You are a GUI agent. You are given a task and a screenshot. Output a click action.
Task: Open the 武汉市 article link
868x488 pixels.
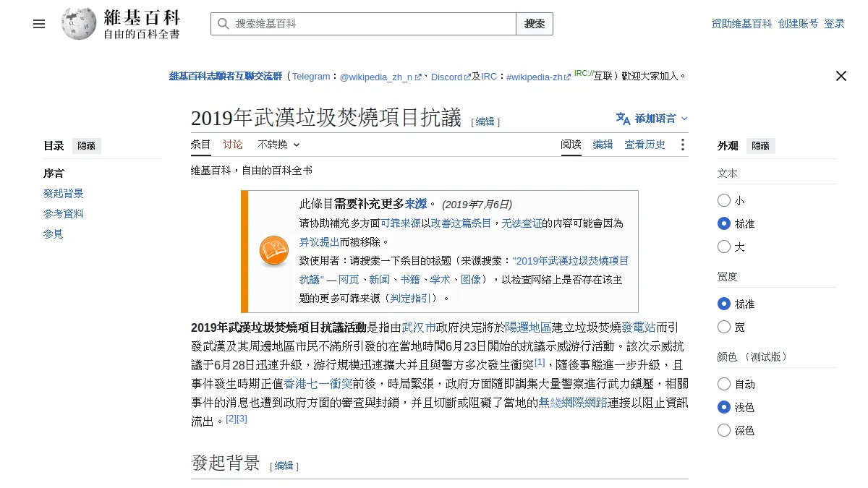coord(419,328)
